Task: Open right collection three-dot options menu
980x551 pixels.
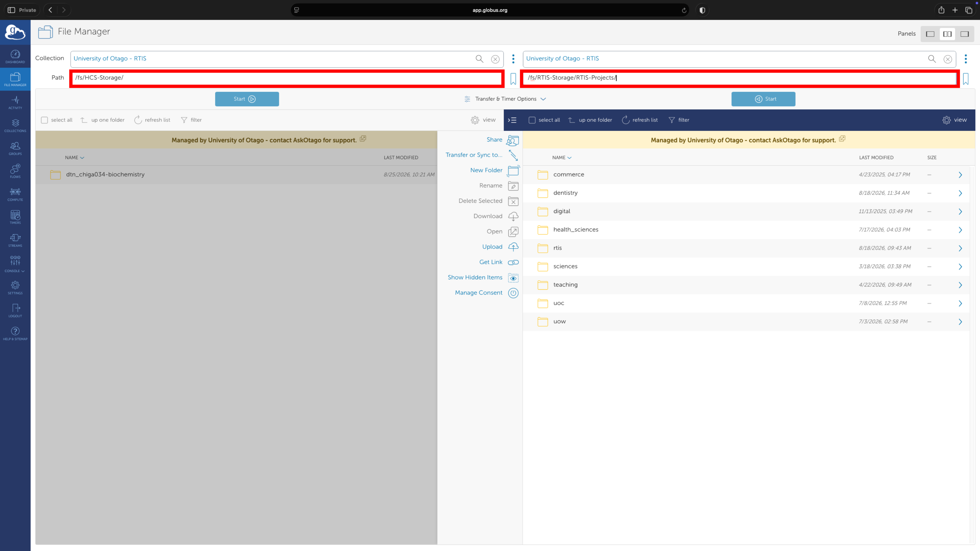Action: coord(965,59)
